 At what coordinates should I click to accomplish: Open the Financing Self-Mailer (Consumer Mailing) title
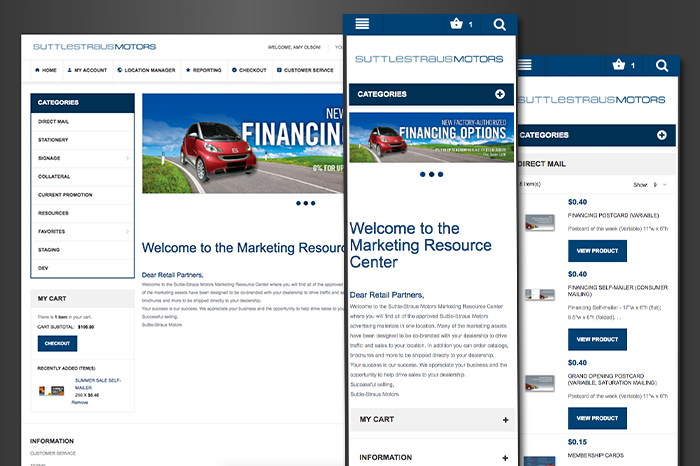[x=617, y=291]
